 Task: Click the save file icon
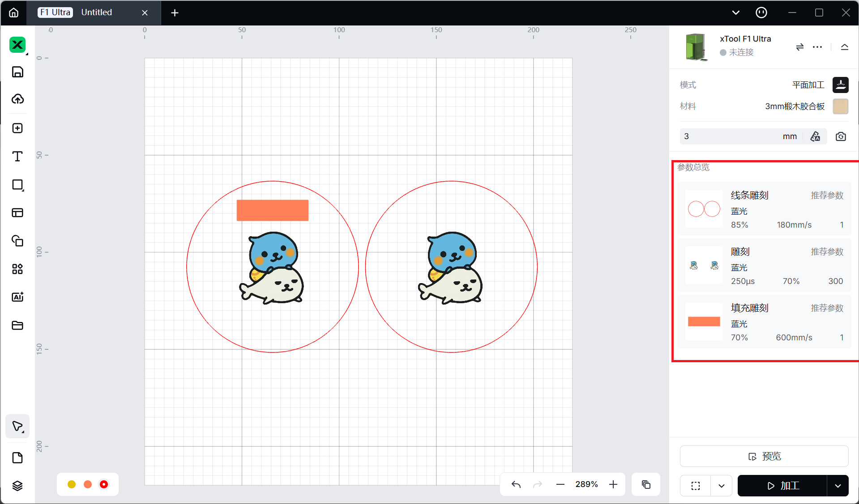[17, 72]
